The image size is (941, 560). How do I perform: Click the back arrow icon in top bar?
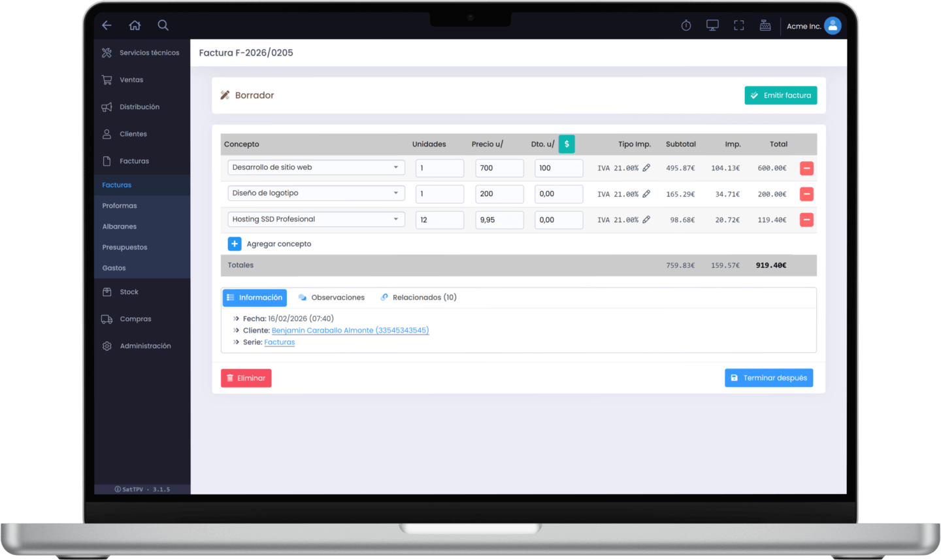coord(107,25)
